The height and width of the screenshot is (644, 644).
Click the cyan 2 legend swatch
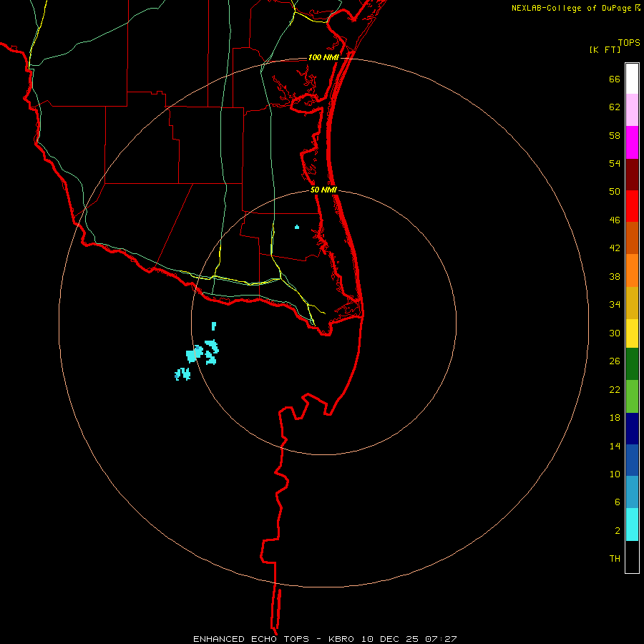click(632, 525)
